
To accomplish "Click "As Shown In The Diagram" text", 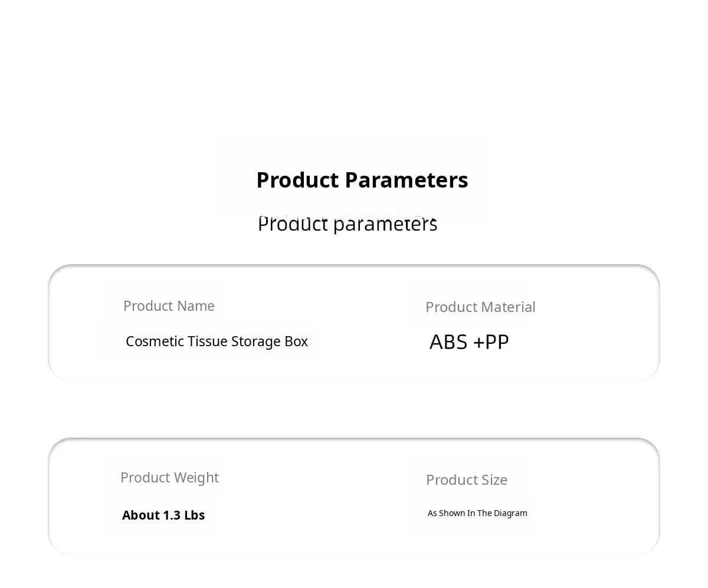I will (x=477, y=513).
